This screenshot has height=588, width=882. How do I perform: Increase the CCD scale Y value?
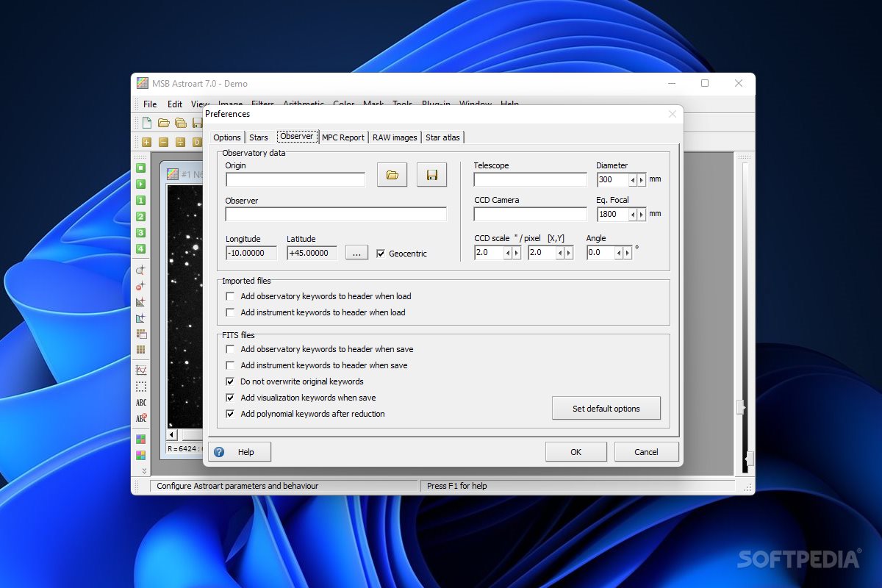coord(570,252)
